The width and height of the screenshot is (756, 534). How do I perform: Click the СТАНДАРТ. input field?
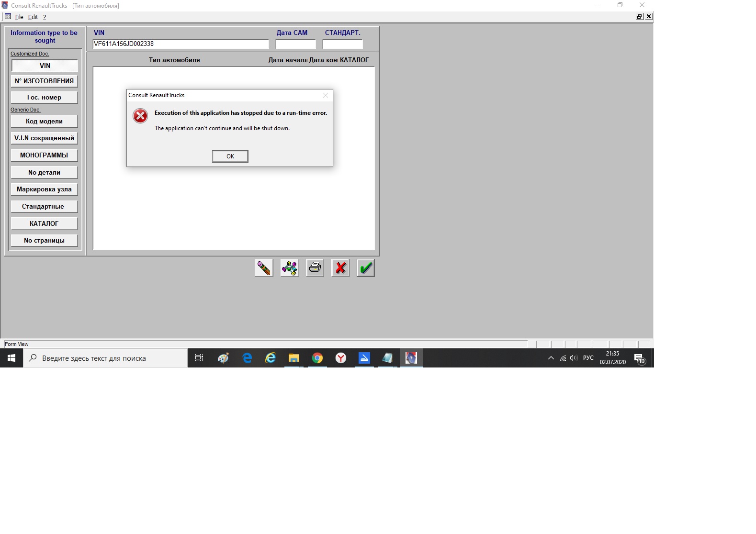(x=343, y=44)
